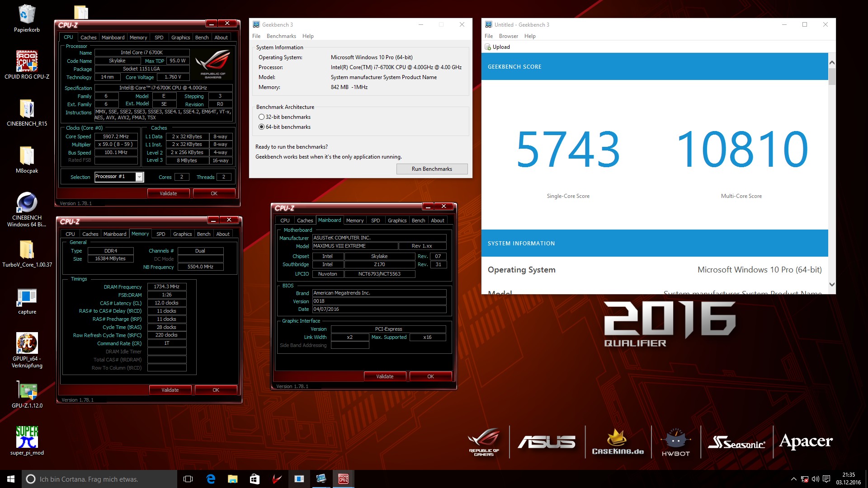Viewport: 868px width, 488px height.
Task: Open Browser menu in Geekbench results window
Action: coord(509,36)
